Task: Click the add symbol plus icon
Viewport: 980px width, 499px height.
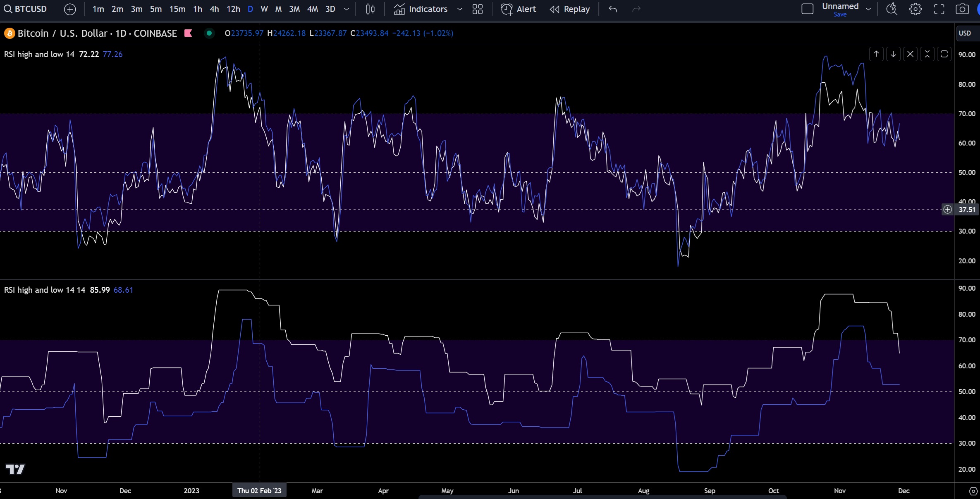Action: tap(70, 9)
